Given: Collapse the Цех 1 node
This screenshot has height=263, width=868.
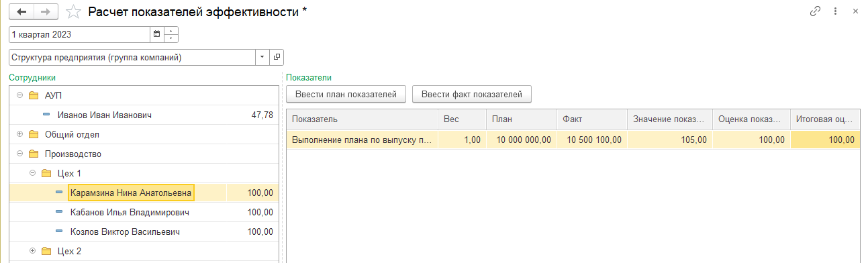Looking at the screenshot, I should click(x=32, y=174).
